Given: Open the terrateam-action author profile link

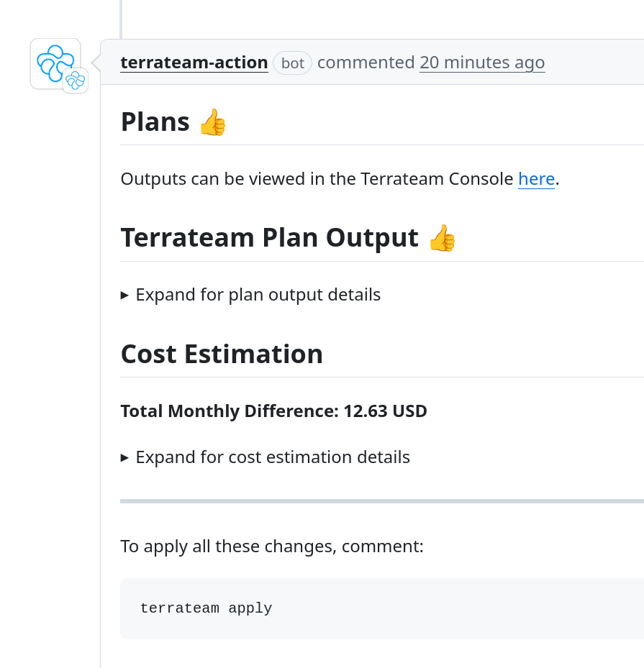Looking at the screenshot, I should coord(194,63).
